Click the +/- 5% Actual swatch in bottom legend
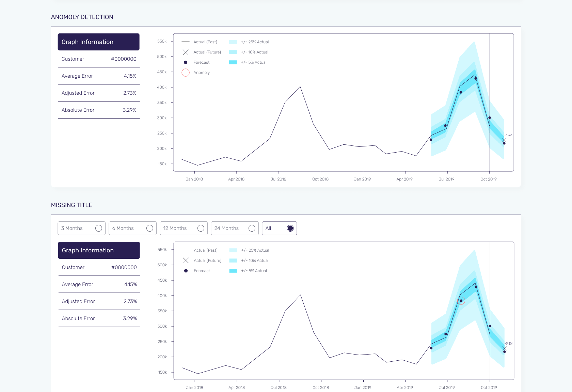The image size is (572, 392). 233,271
